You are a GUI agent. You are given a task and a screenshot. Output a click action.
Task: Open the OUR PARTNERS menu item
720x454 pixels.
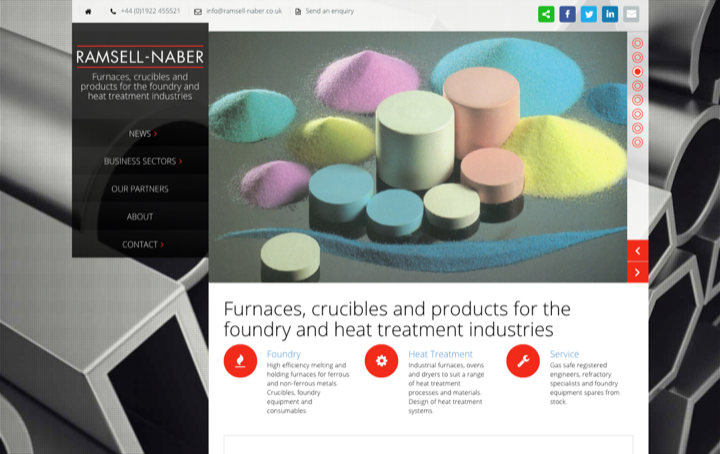pos(140,189)
